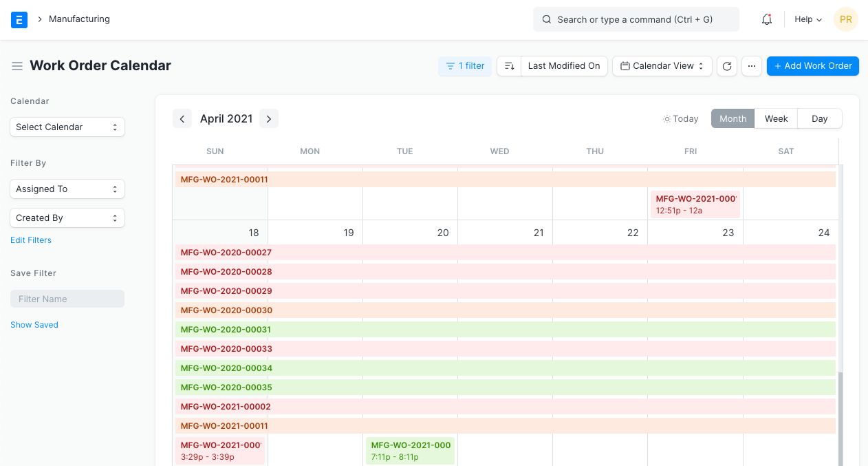Click the Filter Name input field
Viewport: 868px width, 466px height.
(x=67, y=299)
